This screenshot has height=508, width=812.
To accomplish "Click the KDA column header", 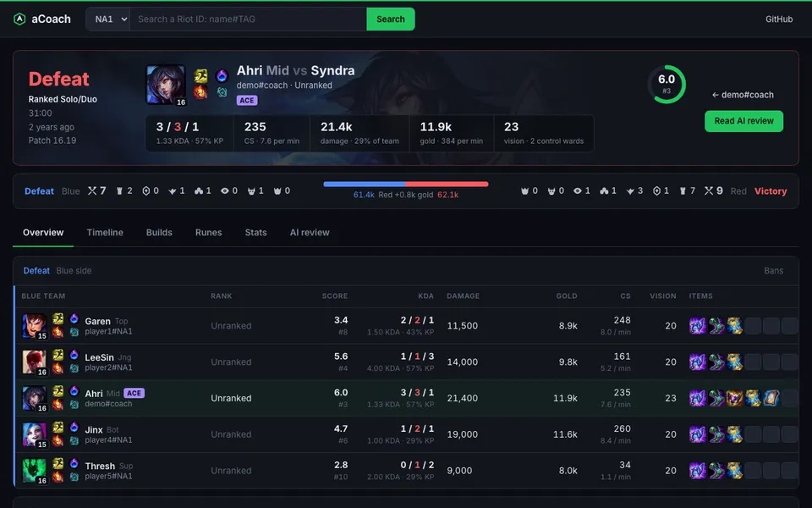I will click(x=425, y=296).
